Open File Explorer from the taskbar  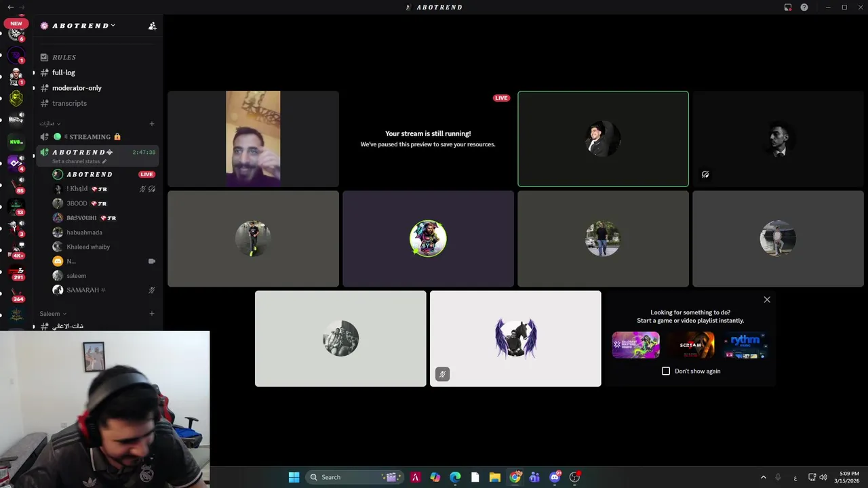click(x=495, y=477)
